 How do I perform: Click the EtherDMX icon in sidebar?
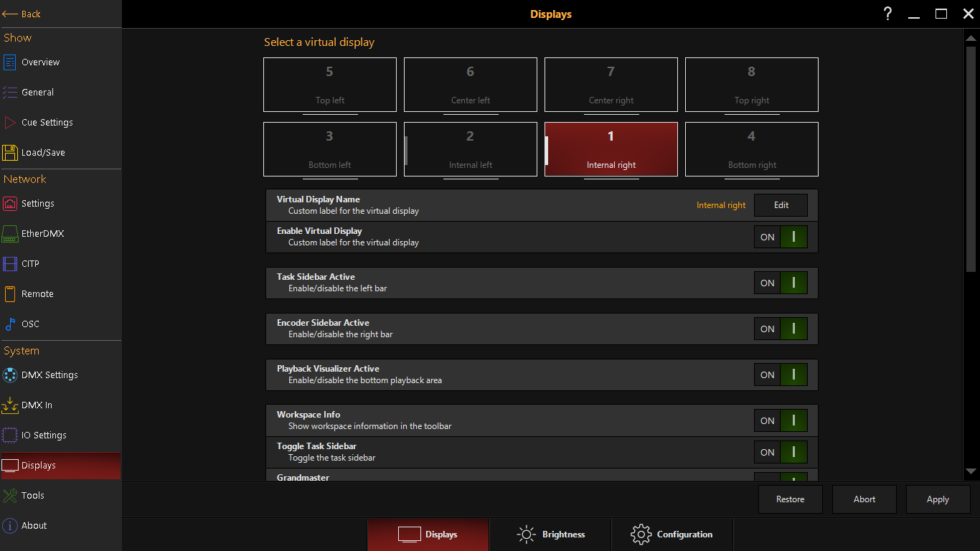tap(10, 234)
